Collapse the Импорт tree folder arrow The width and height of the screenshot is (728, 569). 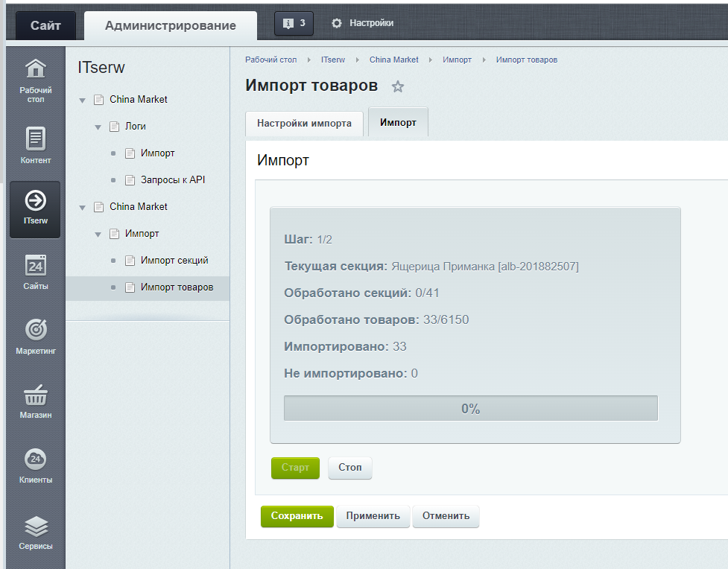[98, 234]
